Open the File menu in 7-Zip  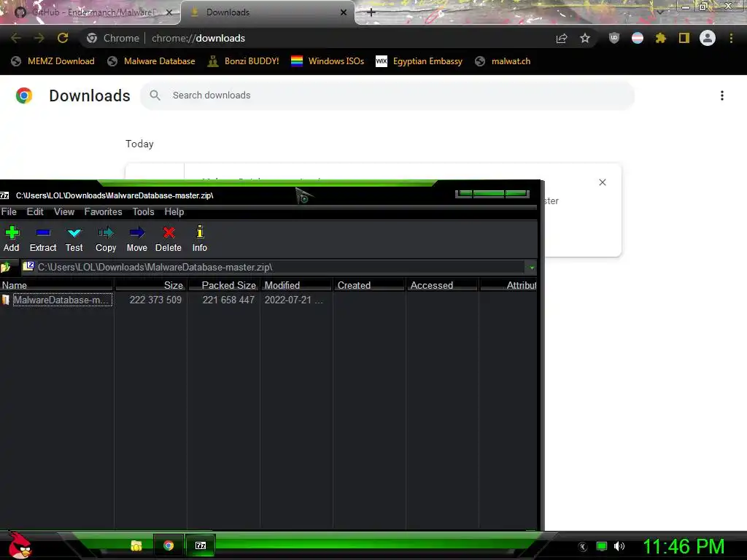click(x=9, y=212)
